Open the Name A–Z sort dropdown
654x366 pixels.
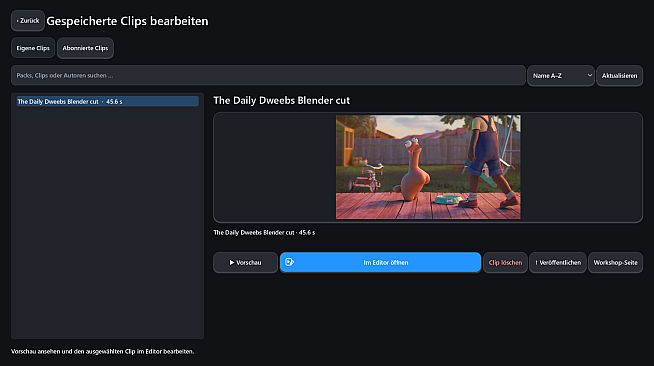(x=561, y=75)
